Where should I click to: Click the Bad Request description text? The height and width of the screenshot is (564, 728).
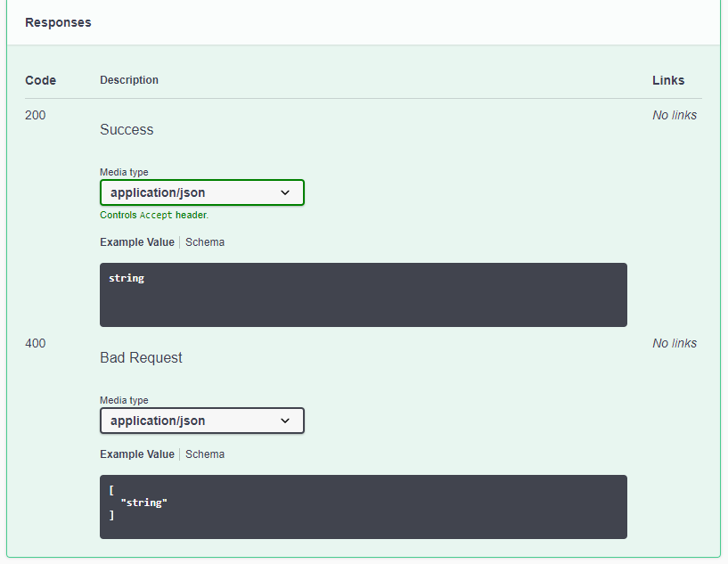pos(141,358)
